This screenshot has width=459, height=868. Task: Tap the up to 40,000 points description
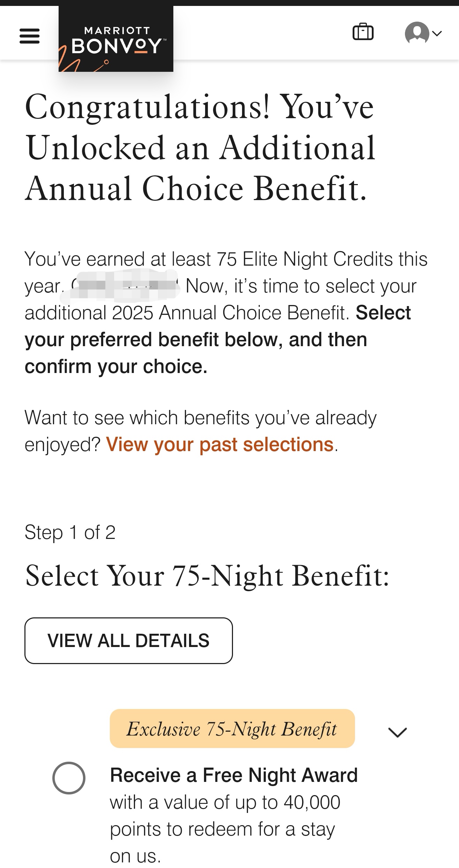(x=225, y=829)
